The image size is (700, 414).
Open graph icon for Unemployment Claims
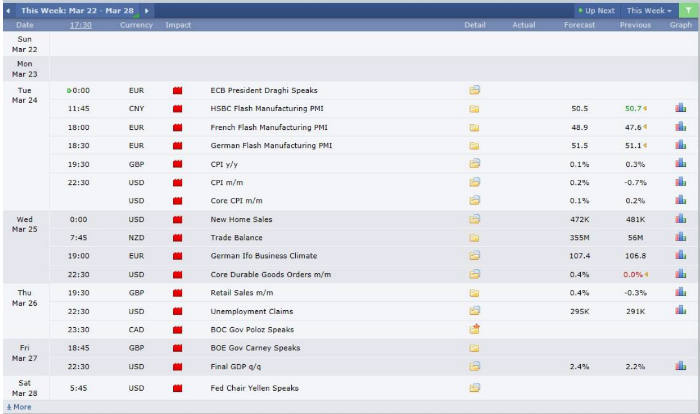pos(681,311)
